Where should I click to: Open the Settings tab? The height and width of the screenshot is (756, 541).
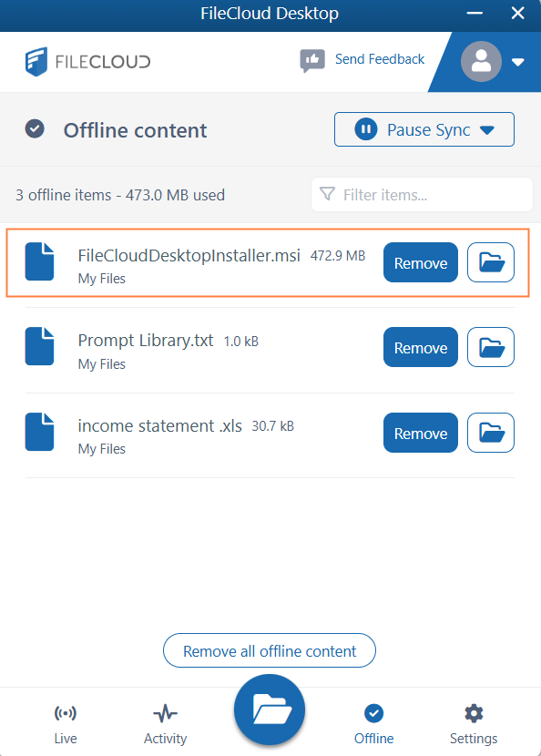point(474,724)
